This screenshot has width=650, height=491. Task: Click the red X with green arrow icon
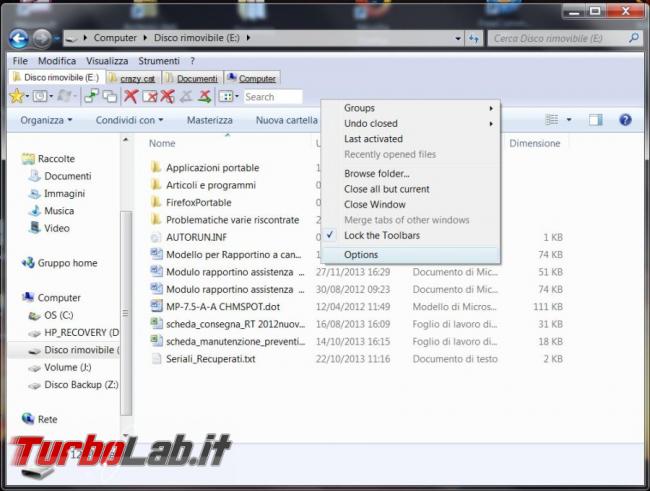click(204, 96)
